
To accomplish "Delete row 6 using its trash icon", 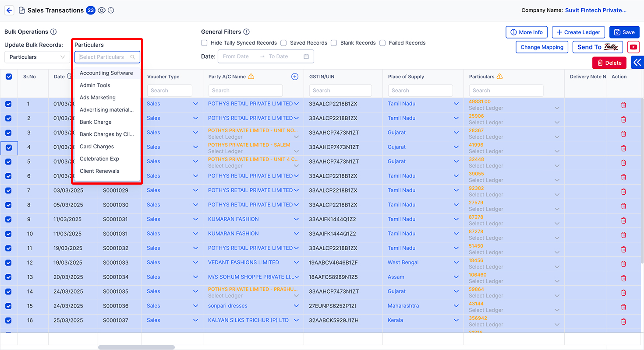I will pos(623,177).
